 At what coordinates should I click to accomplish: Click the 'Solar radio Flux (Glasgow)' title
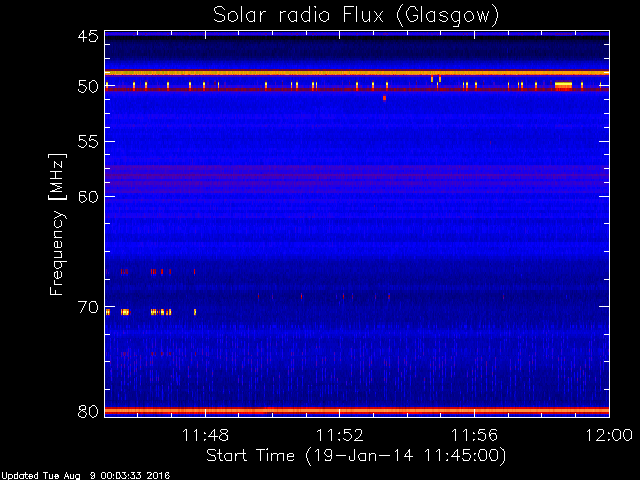tap(356, 16)
